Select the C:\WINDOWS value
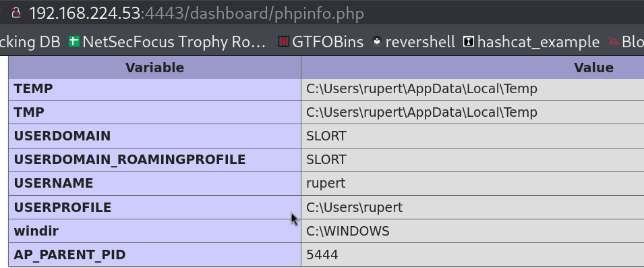 click(348, 231)
